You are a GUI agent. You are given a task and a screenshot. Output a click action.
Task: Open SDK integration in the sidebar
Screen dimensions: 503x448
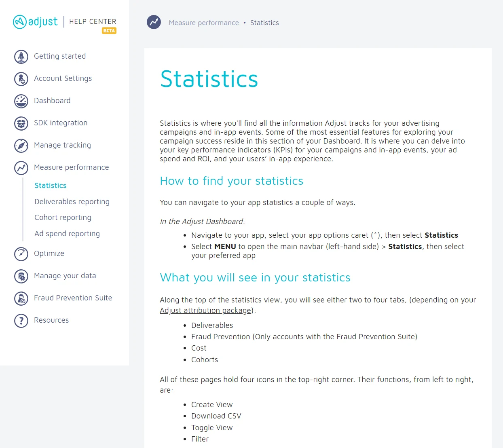[61, 123]
